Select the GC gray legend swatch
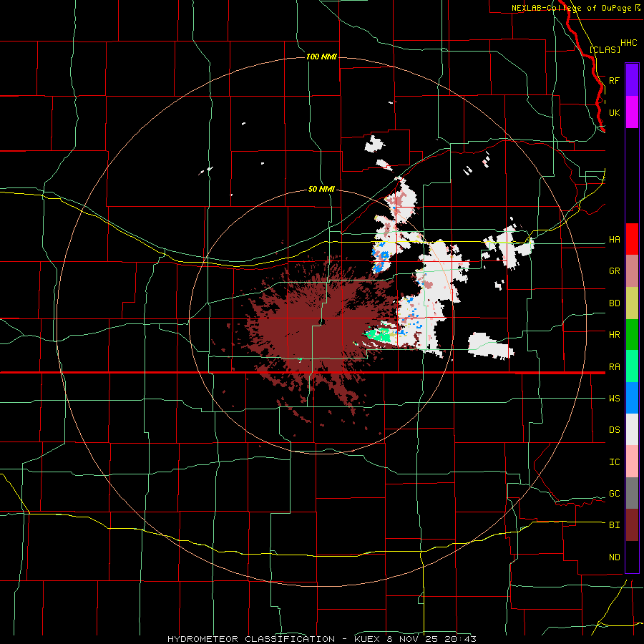The height and width of the screenshot is (644, 644). (632, 493)
